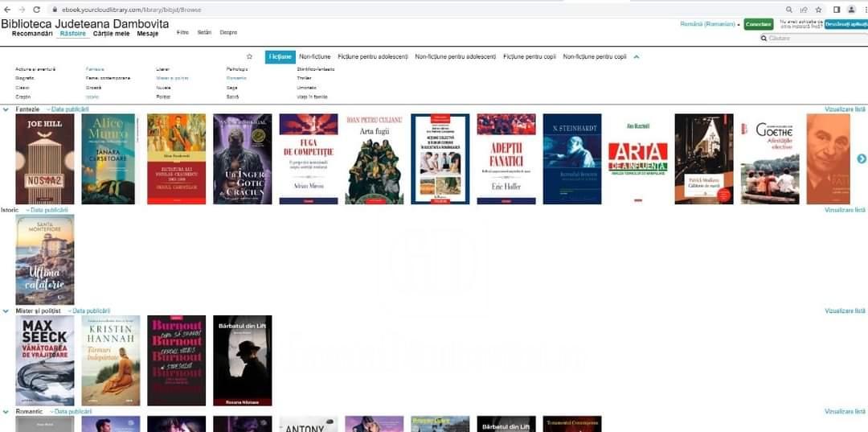Image resolution: width=868 pixels, height=432 pixels.
Task: Collapse the Romantic shelf chevron
Action: (x=6, y=412)
